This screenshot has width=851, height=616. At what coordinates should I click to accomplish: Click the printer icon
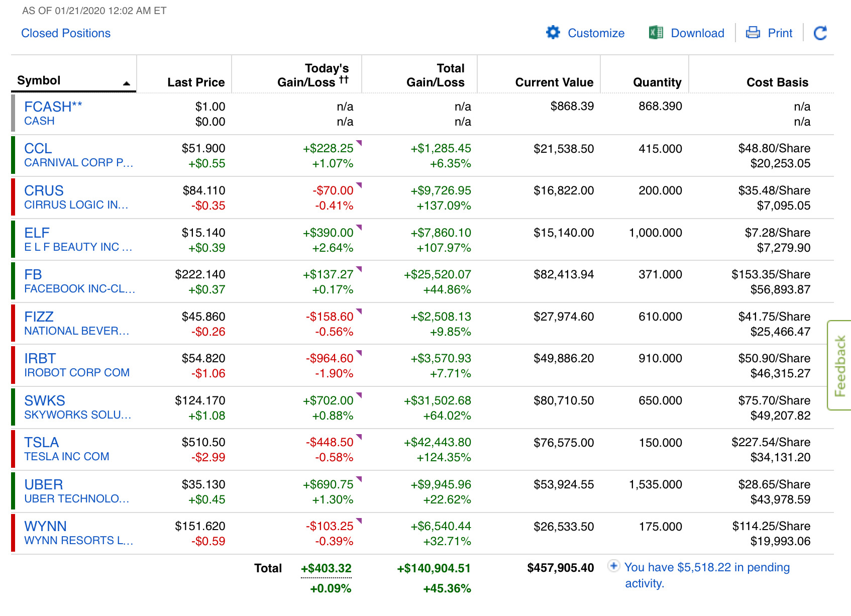(x=753, y=33)
